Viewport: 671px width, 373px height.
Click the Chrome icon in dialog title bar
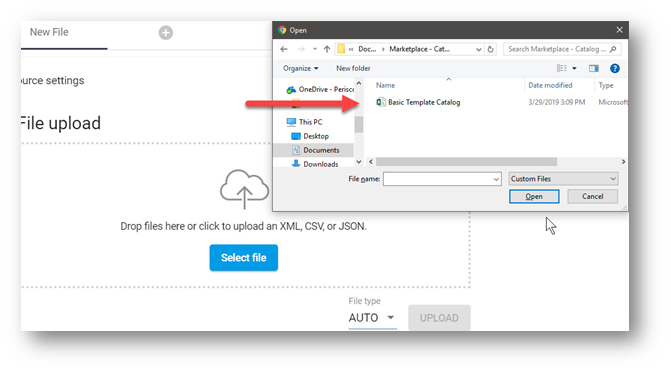point(282,30)
